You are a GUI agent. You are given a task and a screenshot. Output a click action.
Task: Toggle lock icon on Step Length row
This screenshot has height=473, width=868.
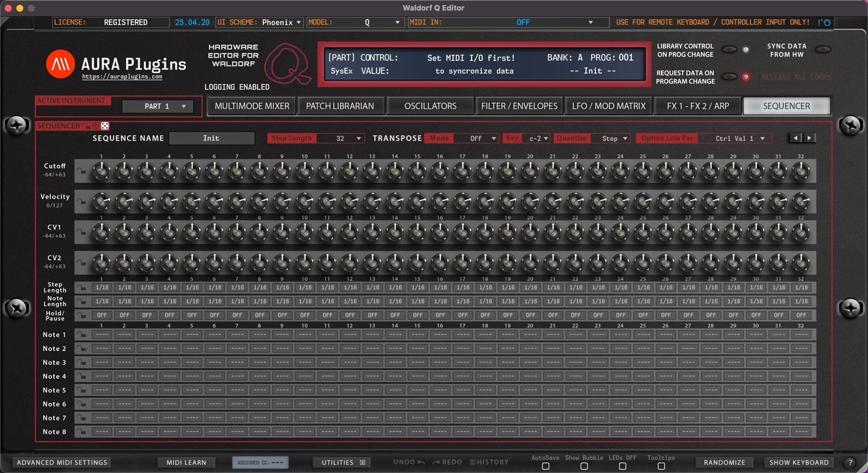pos(82,287)
